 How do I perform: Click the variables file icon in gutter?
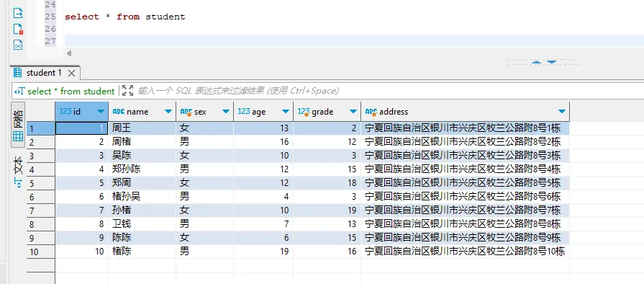click(18, 45)
